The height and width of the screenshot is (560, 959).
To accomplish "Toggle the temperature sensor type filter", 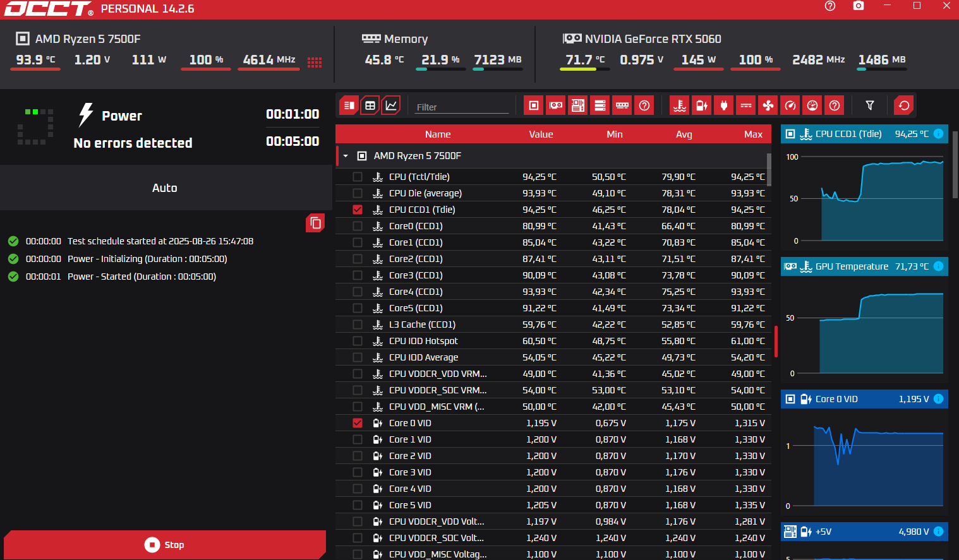I will [680, 105].
